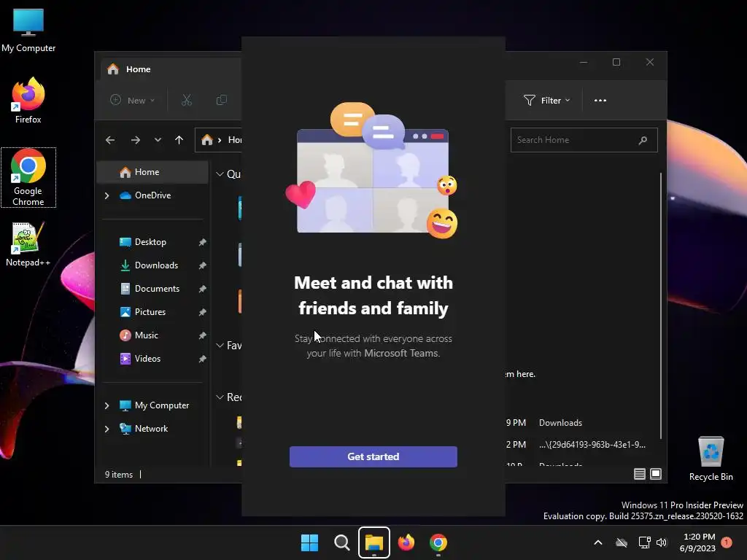Select the Firefox desktop shortcut
Viewport: 747px width, 560px height.
(x=28, y=101)
